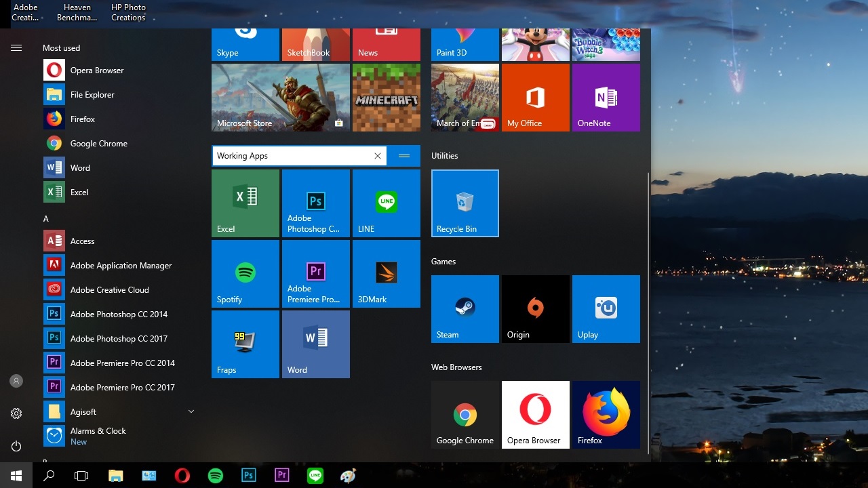Open Adobe Creative Cloud from the app list
868x488 pixels.
point(109,290)
